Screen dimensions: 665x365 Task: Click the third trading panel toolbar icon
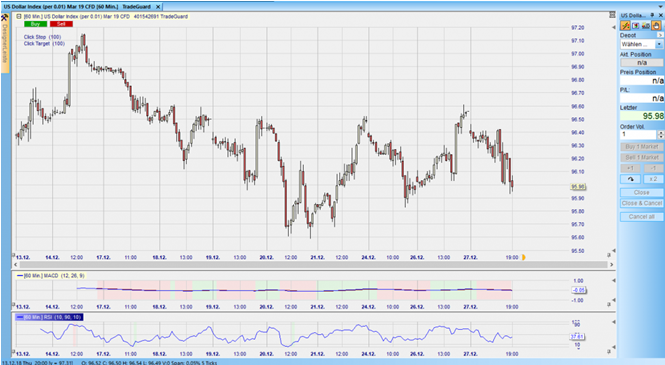click(x=646, y=26)
